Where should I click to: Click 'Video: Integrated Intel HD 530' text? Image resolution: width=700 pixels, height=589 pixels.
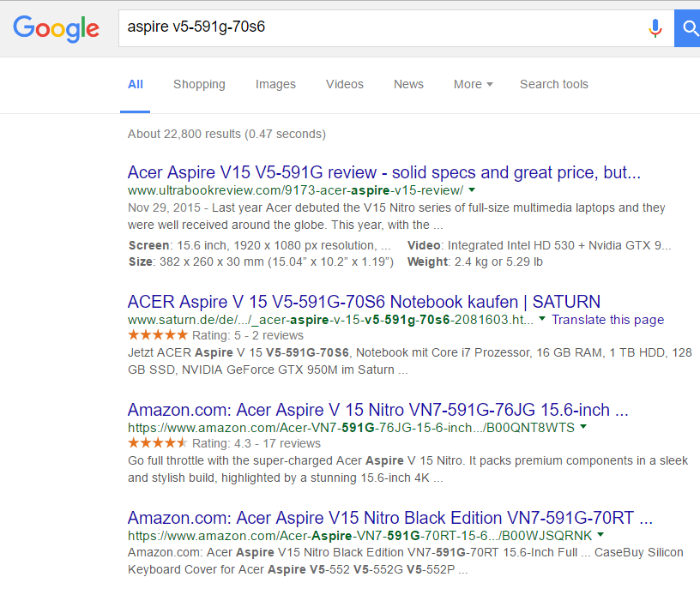[x=540, y=245]
